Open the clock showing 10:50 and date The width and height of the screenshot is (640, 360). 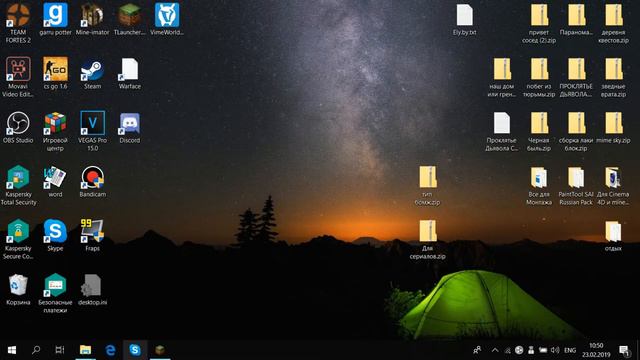tap(596, 350)
